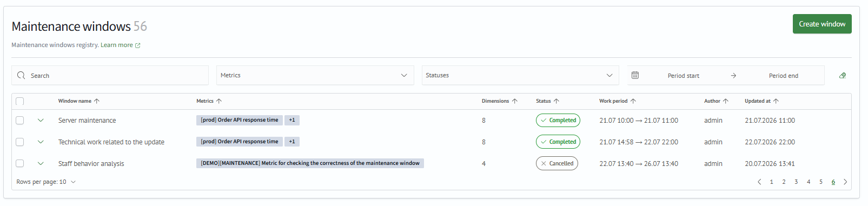Click updated date 22.07.2026 22:00
The height and width of the screenshot is (206, 868).
770,142
